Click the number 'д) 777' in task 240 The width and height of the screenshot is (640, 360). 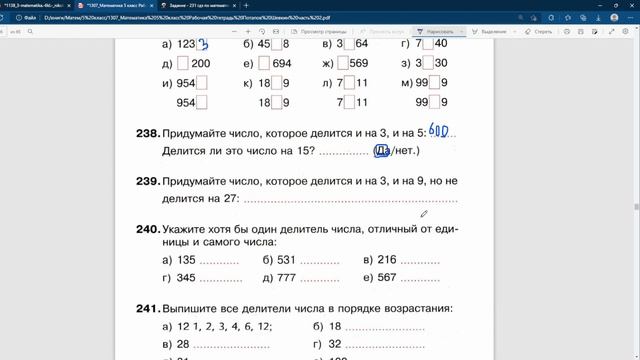[279, 278]
